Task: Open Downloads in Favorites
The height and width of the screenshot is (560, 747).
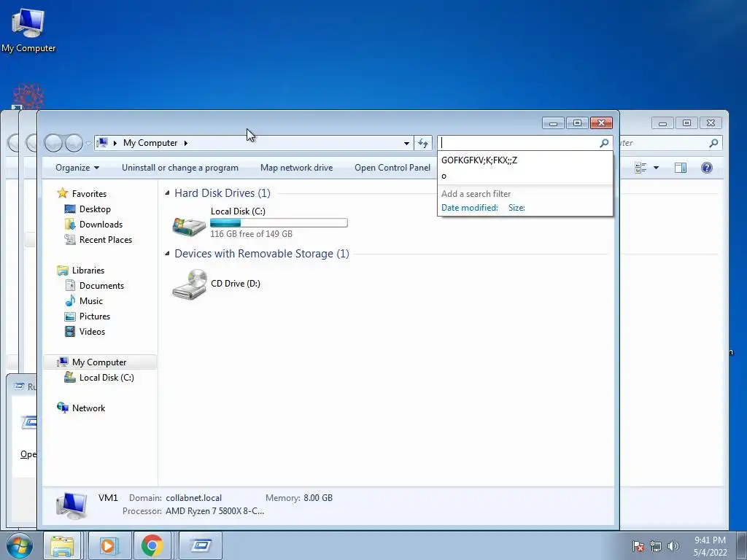Action: click(101, 225)
